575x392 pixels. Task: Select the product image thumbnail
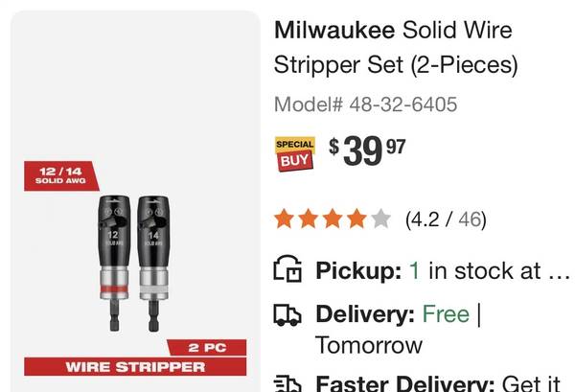click(135, 201)
